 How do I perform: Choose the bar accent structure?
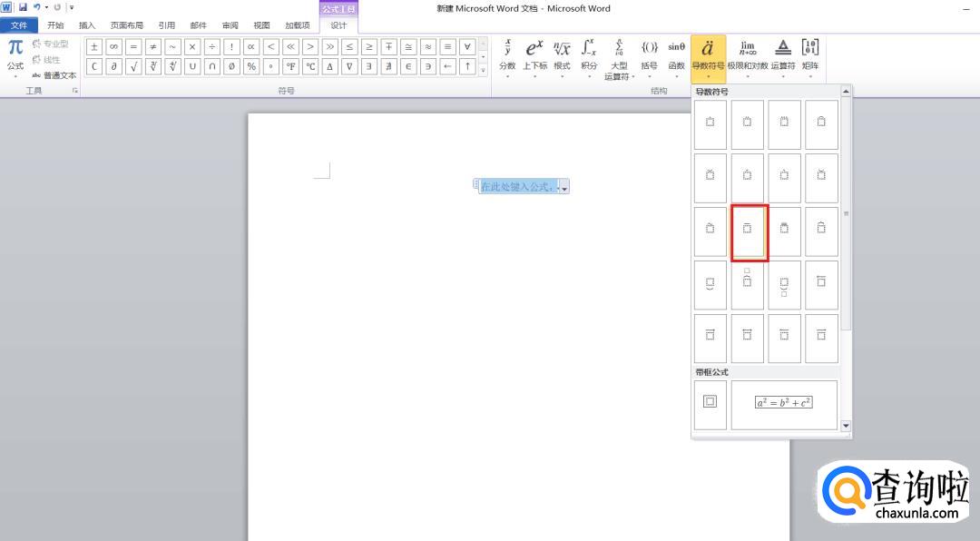click(748, 231)
